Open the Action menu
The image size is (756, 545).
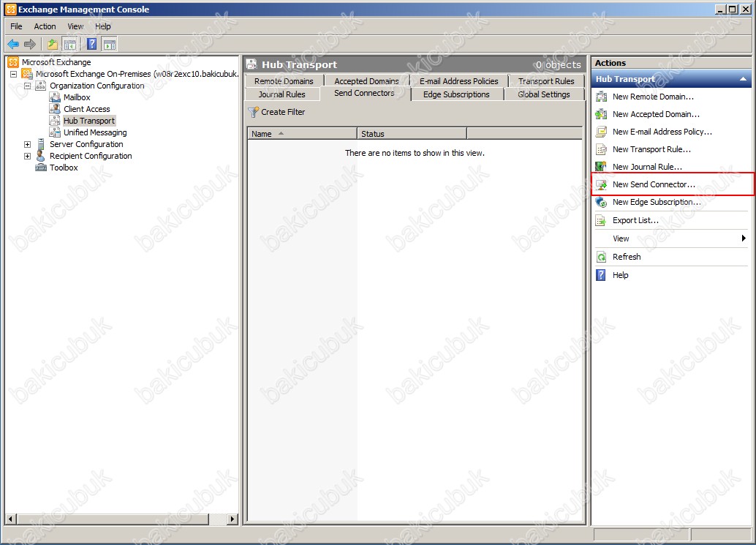pos(45,26)
